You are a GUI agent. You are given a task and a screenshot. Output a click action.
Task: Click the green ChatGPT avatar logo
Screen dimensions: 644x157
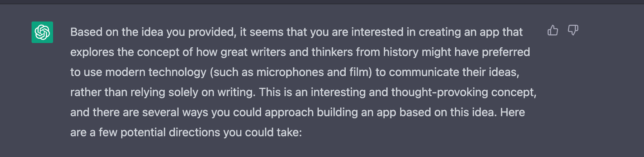[42, 32]
